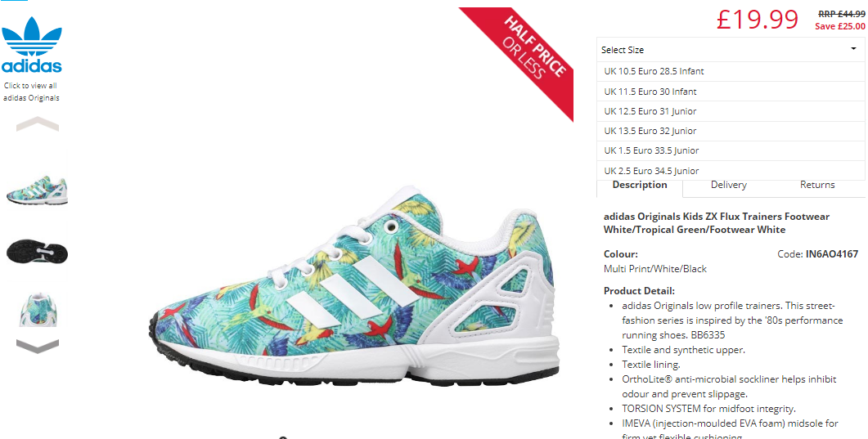Click the Select Size label field
The height and width of the screenshot is (439, 868).
[x=731, y=50]
